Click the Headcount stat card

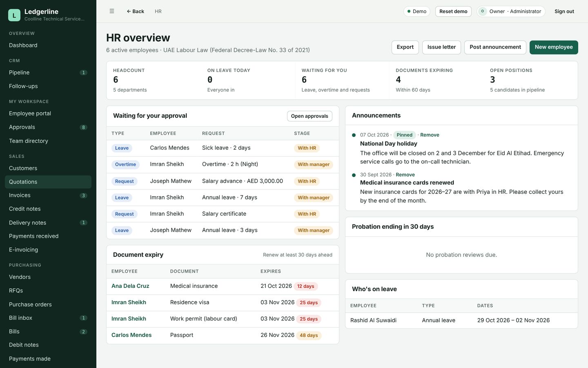point(154,80)
